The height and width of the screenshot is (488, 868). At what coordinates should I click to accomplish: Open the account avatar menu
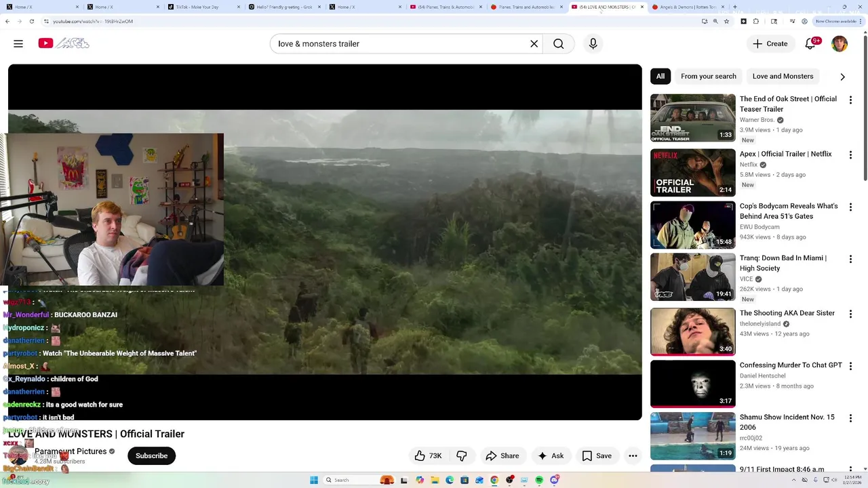(x=840, y=43)
